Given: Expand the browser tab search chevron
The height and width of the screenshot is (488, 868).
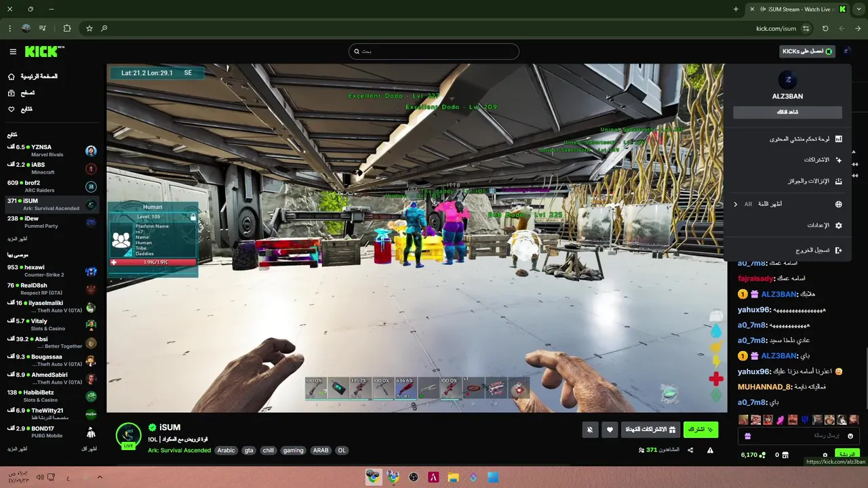Looking at the screenshot, I should click(859, 9).
